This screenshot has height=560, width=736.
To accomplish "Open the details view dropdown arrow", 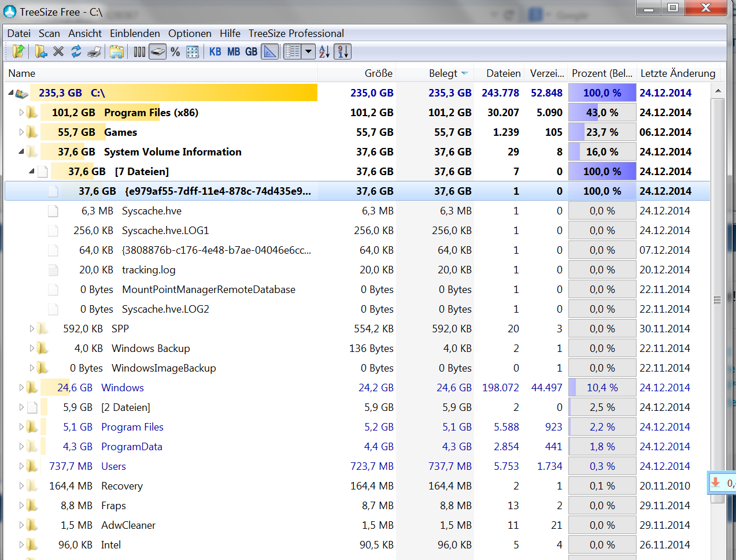I will tap(309, 51).
